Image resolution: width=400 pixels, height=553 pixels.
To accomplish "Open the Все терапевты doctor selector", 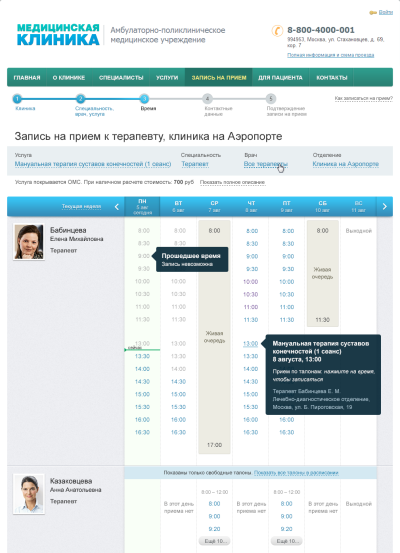I will click(x=266, y=164).
